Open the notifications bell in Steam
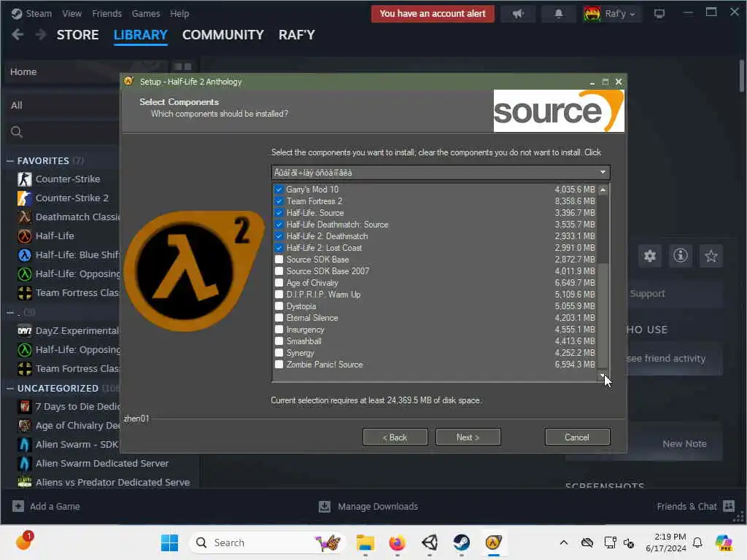 tap(558, 14)
